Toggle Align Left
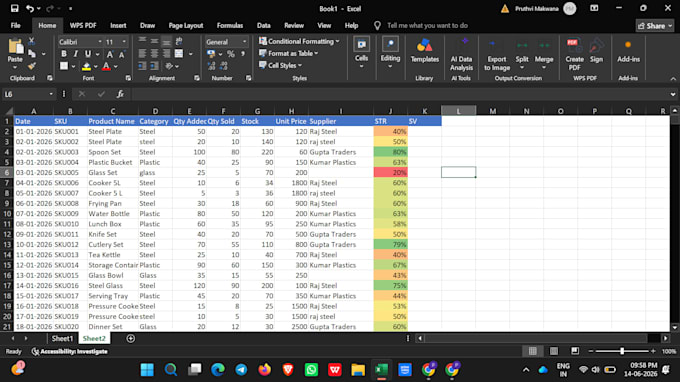This screenshot has width=680, height=382. pyautogui.click(x=142, y=54)
